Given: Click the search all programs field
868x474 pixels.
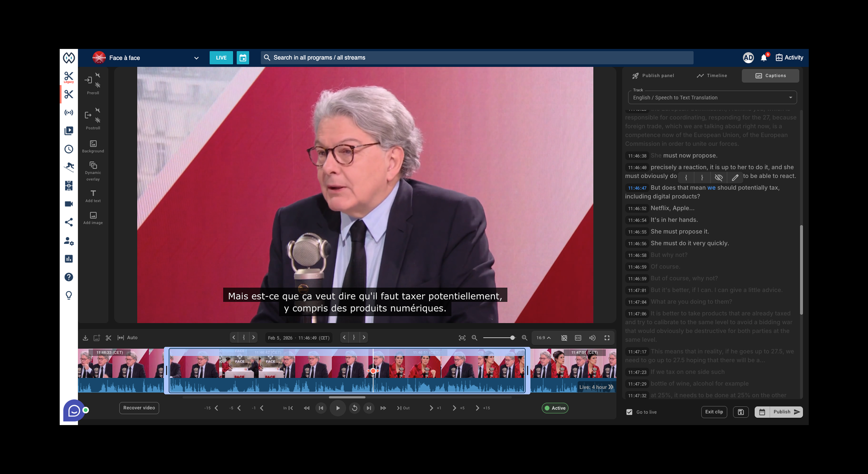Looking at the screenshot, I should (476, 58).
